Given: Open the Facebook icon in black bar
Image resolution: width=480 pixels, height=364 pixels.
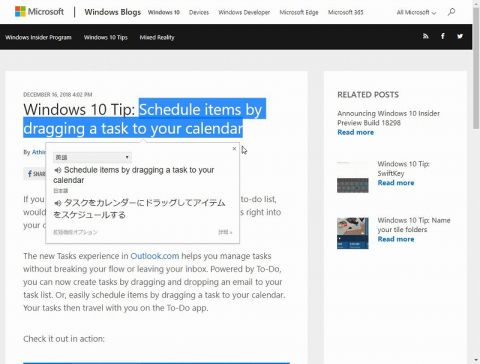Looking at the screenshot, I should click(x=443, y=36).
